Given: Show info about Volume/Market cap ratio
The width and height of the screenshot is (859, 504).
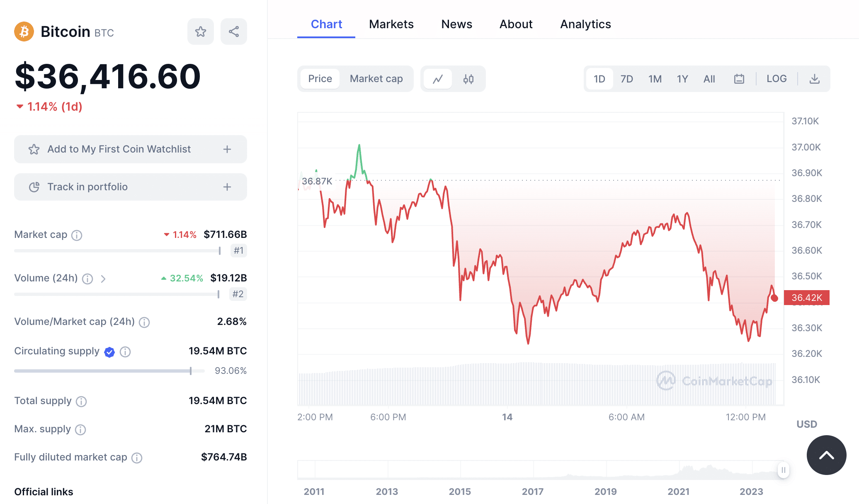Looking at the screenshot, I should tap(144, 322).
